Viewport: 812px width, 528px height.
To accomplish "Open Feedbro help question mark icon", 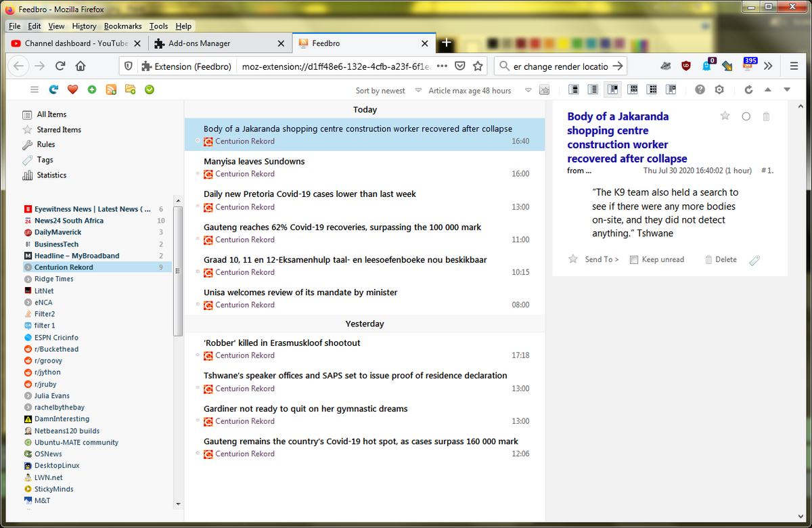I will pyautogui.click(x=700, y=89).
